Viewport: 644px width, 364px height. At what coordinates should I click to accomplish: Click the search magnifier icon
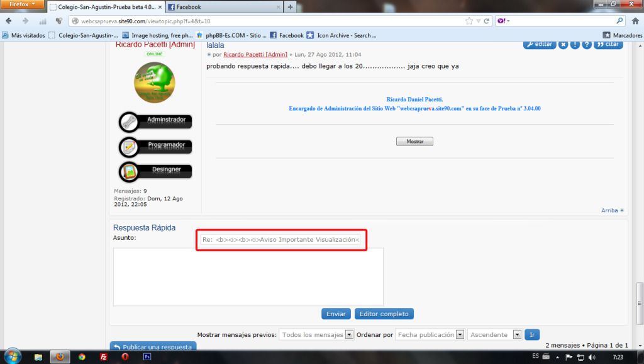pos(619,21)
